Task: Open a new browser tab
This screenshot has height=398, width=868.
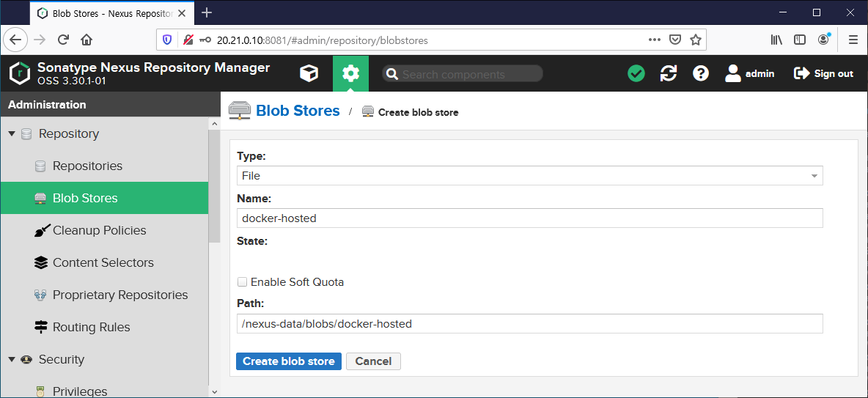Action: coord(207,12)
